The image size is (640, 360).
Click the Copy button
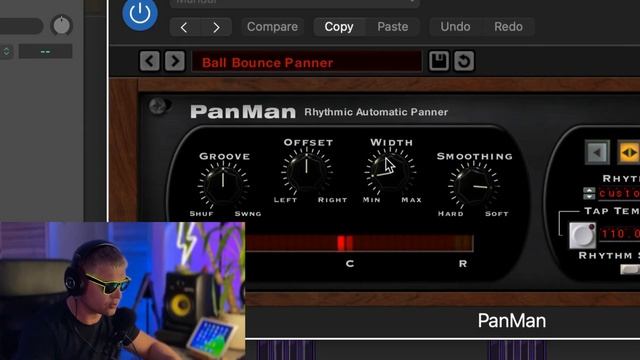click(x=339, y=27)
